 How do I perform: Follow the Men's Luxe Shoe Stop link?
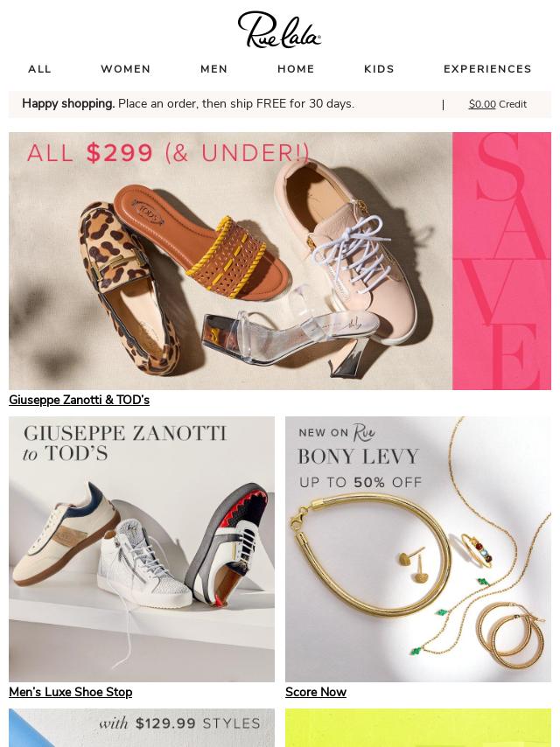[x=71, y=692]
